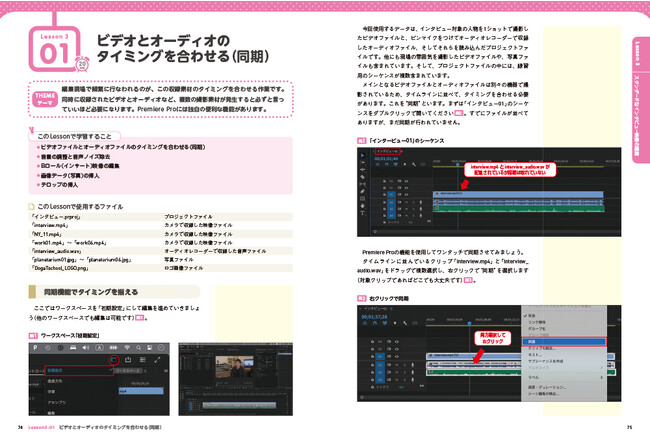This screenshot has height=442, width=650.
Task: Toggle Snap magnet in upper timeline header
Action: tap(386, 164)
